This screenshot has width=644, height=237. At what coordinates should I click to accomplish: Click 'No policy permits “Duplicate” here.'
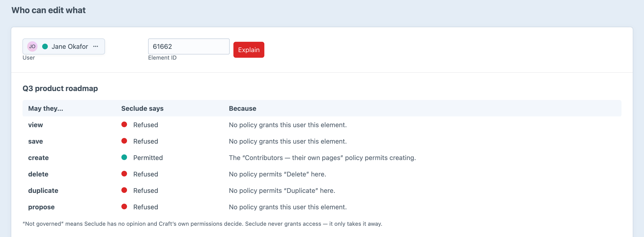[x=282, y=191]
